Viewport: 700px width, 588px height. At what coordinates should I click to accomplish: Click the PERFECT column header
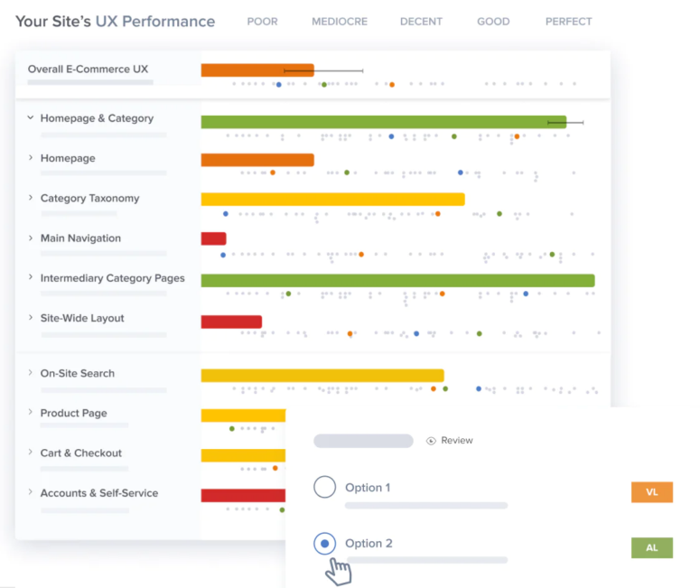pos(568,22)
